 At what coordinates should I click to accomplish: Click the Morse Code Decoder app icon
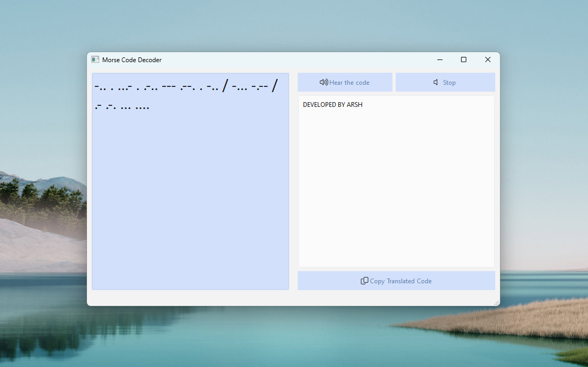click(x=95, y=59)
